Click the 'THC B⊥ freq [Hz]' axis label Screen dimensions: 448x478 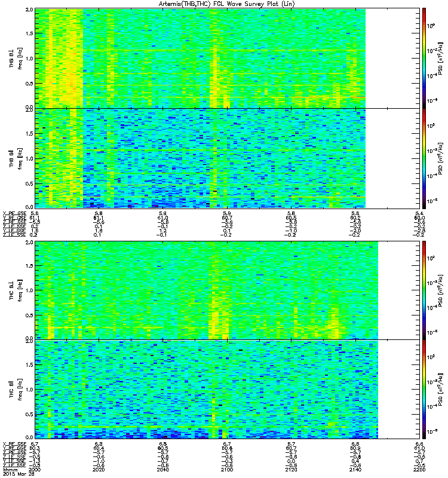[16, 290]
